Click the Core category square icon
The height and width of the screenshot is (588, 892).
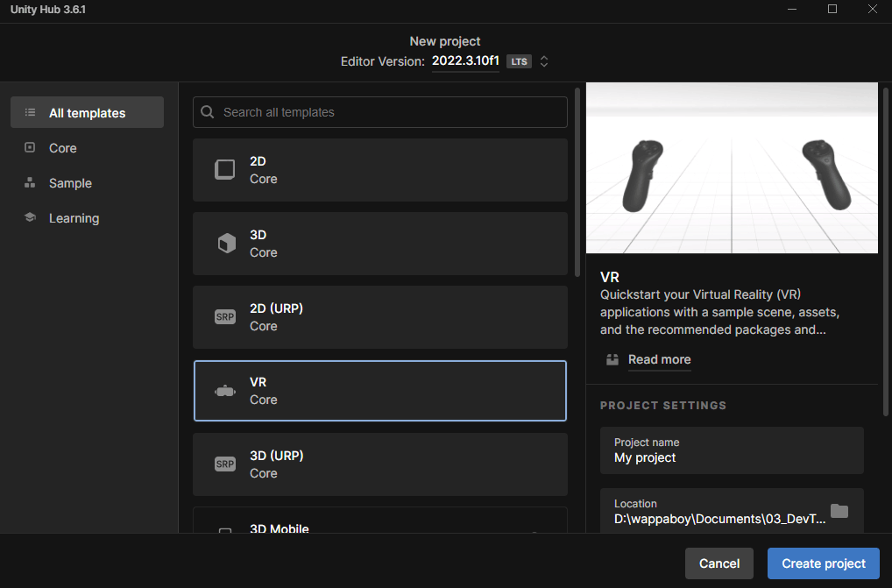point(30,147)
